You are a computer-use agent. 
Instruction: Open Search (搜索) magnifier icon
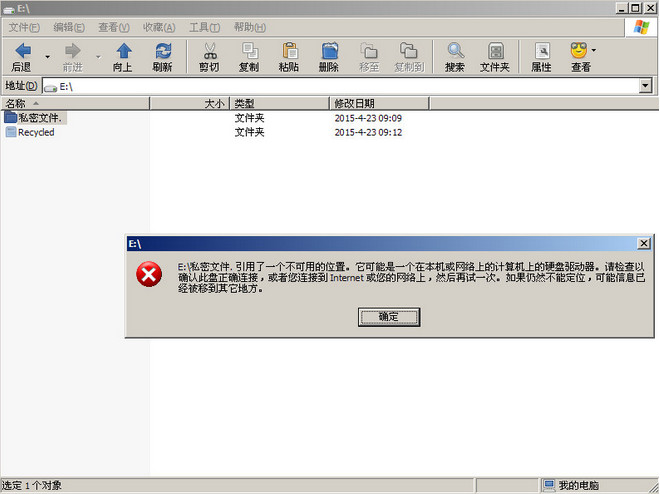click(x=455, y=51)
